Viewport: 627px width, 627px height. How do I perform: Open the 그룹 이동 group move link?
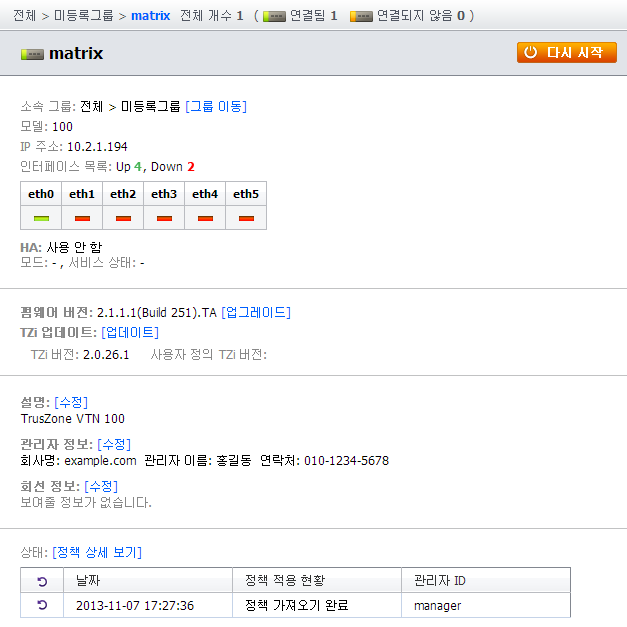pyautogui.click(x=215, y=106)
